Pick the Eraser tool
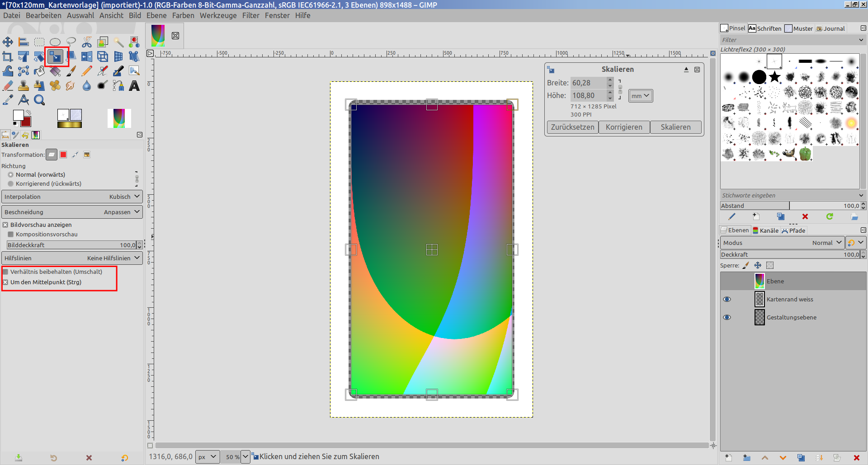 pos(8,86)
